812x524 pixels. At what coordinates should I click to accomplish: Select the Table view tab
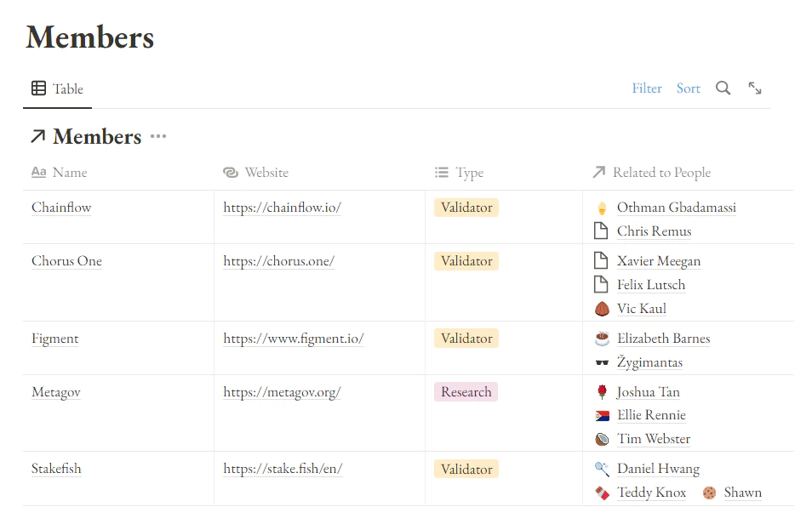coord(58,89)
